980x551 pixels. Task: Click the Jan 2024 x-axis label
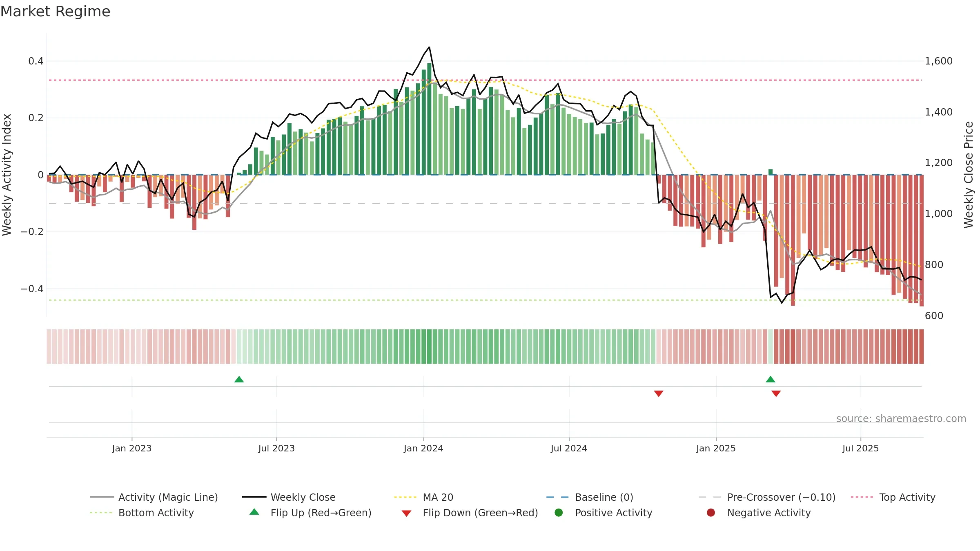[423, 448]
